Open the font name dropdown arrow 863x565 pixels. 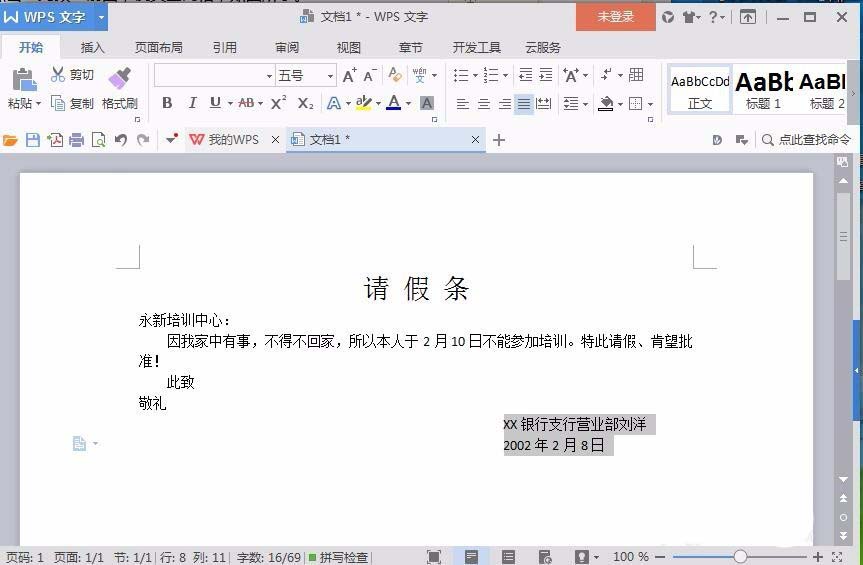click(x=269, y=76)
